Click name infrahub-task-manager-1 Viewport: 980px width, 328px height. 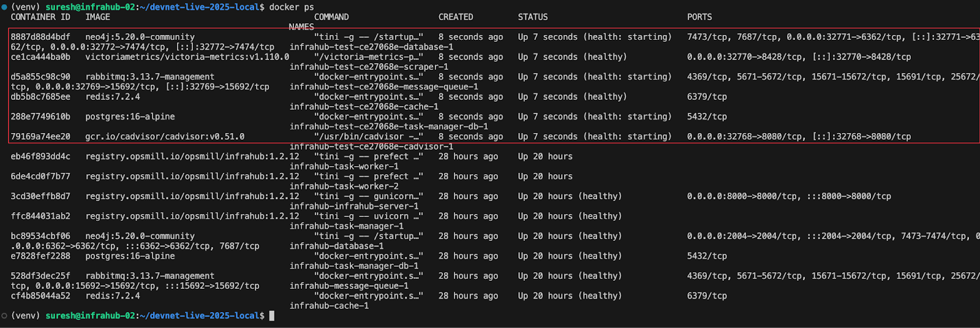click(347, 226)
